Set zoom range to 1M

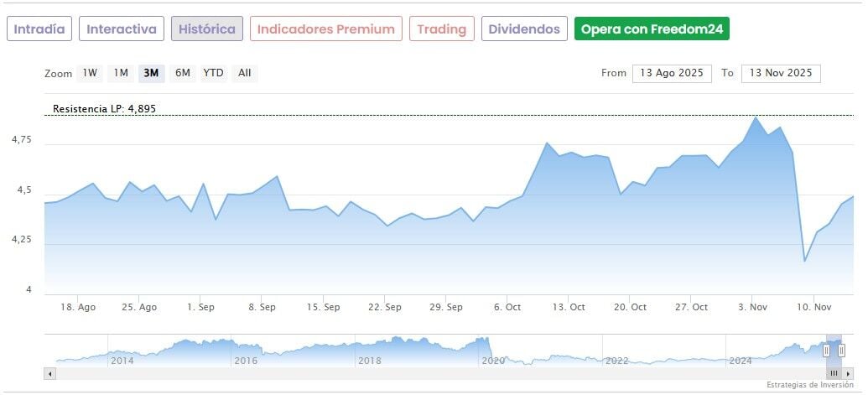121,73
